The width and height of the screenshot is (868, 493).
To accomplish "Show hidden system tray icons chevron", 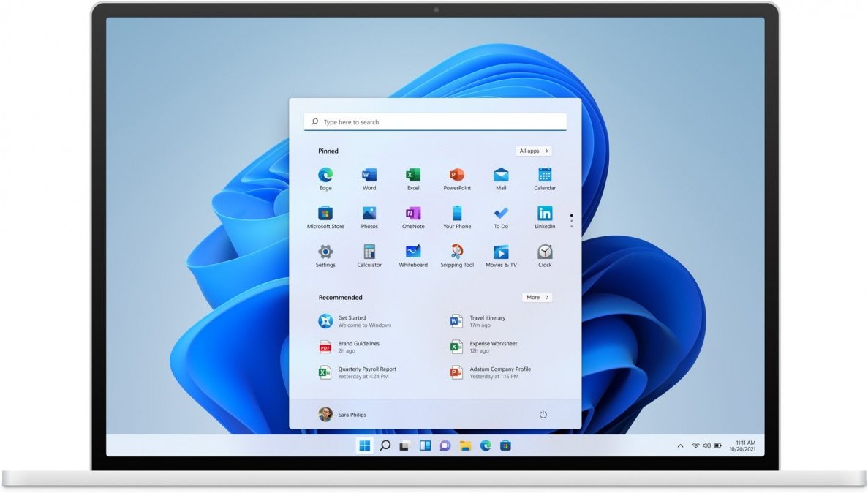I will click(681, 445).
